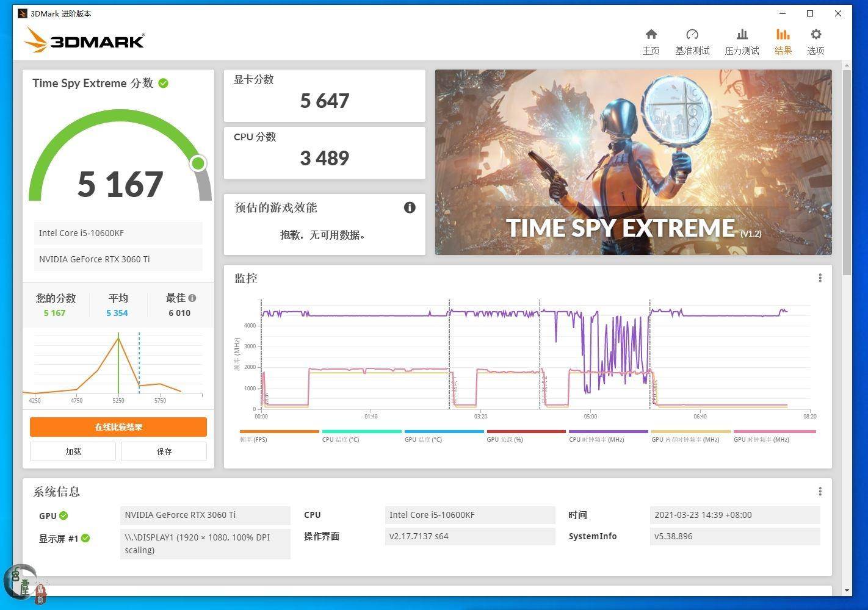Open the 主页 home tab
The width and height of the screenshot is (868, 610).
point(651,42)
